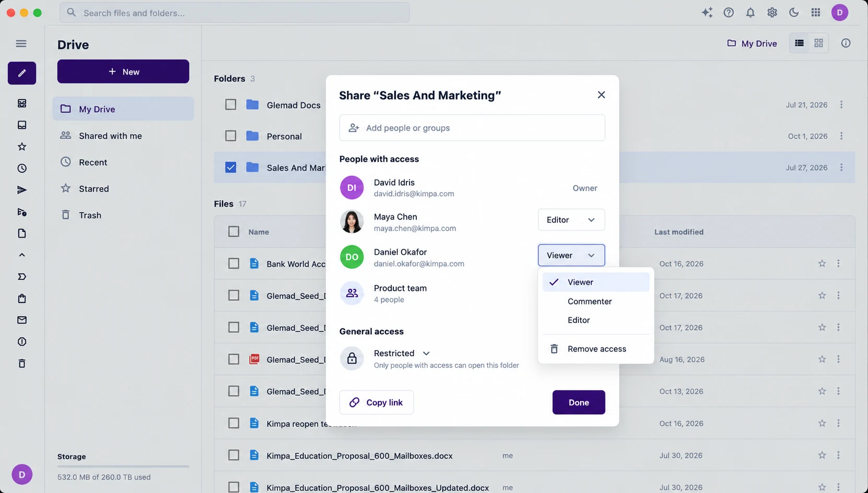Click the Done button

click(x=578, y=402)
